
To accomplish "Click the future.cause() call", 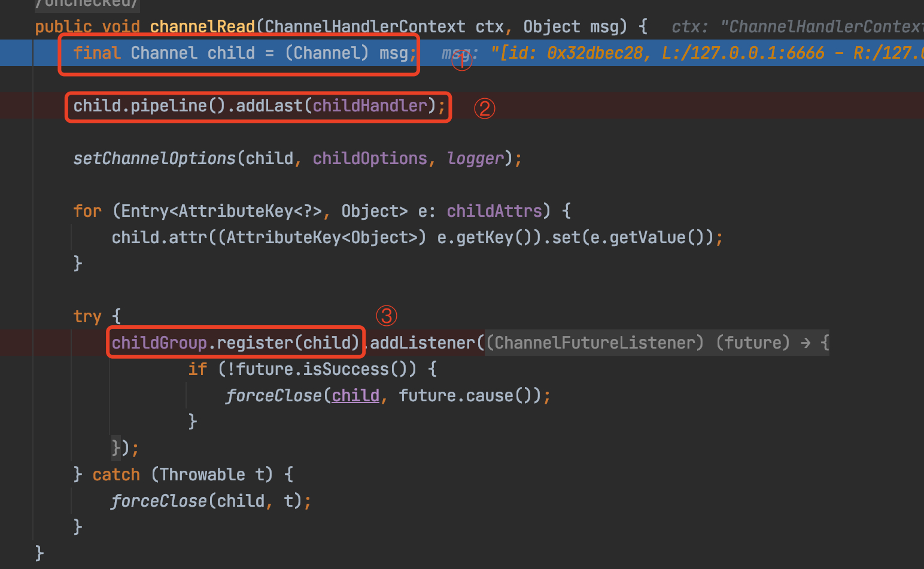I will pos(466,396).
